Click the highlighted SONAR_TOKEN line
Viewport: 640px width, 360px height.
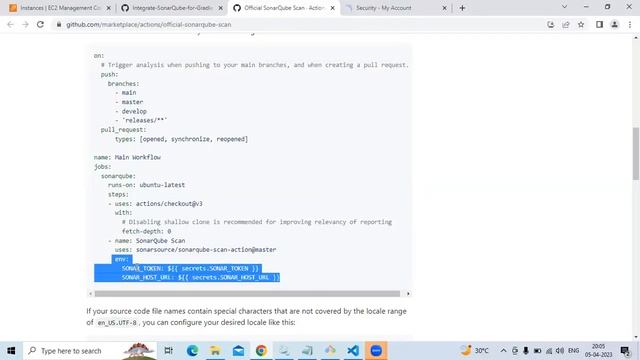click(x=190, y=268)
